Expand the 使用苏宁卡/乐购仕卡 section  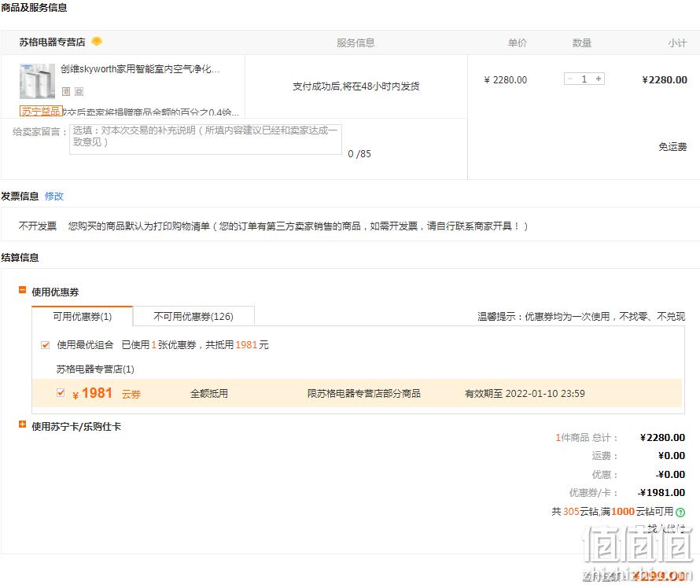22,424
